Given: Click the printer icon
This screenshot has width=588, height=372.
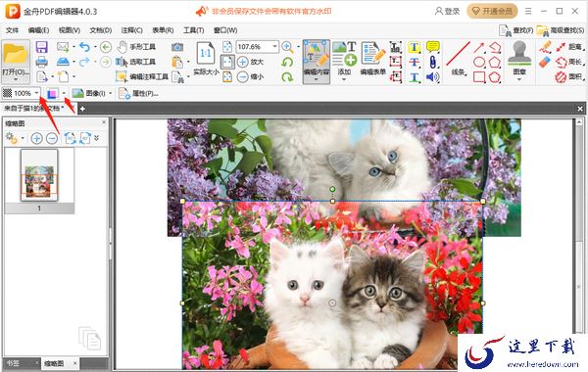Looking at the screenshot, I should click(x=41, y=62).
